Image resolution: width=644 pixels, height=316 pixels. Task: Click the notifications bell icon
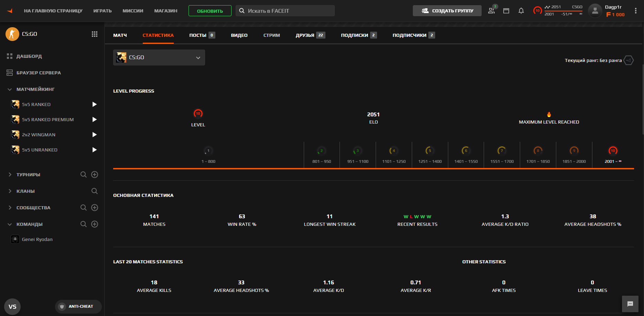pyautogui.click(x=521, y=11)
